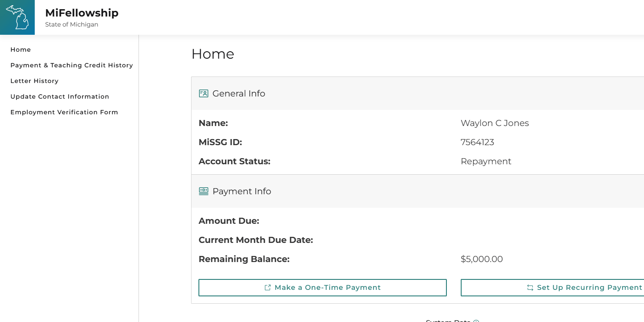The height and width of the screenshot is (322, 644).
Task: Click the MiFellowship site title
Action: tap(82, 13)
